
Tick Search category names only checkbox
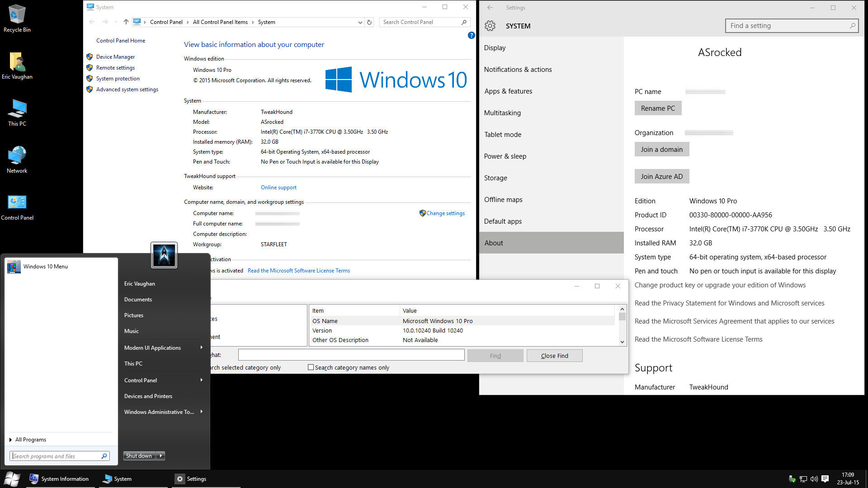coord(311,367)
